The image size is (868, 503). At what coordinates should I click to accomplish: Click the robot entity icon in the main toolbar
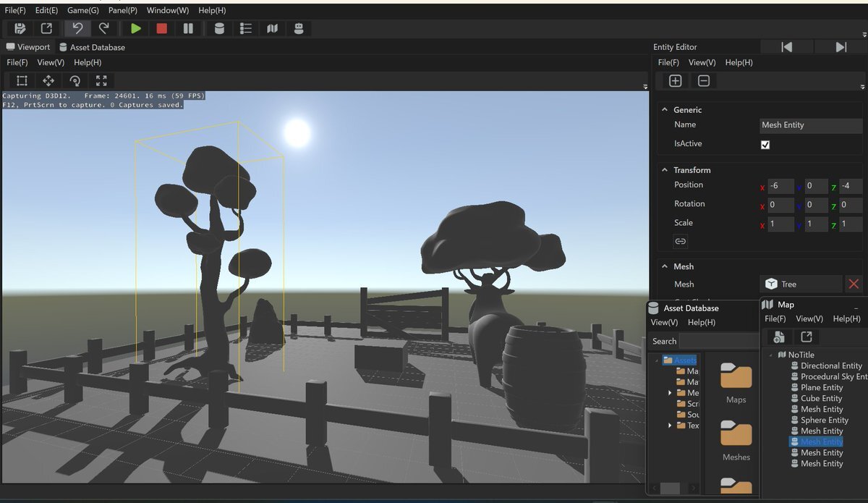298,28
